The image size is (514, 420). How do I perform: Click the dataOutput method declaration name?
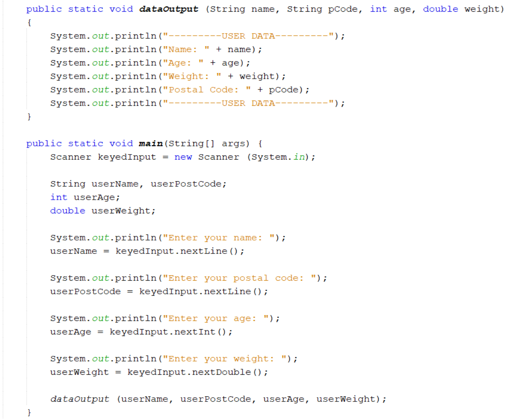click(x=168, y=9)
